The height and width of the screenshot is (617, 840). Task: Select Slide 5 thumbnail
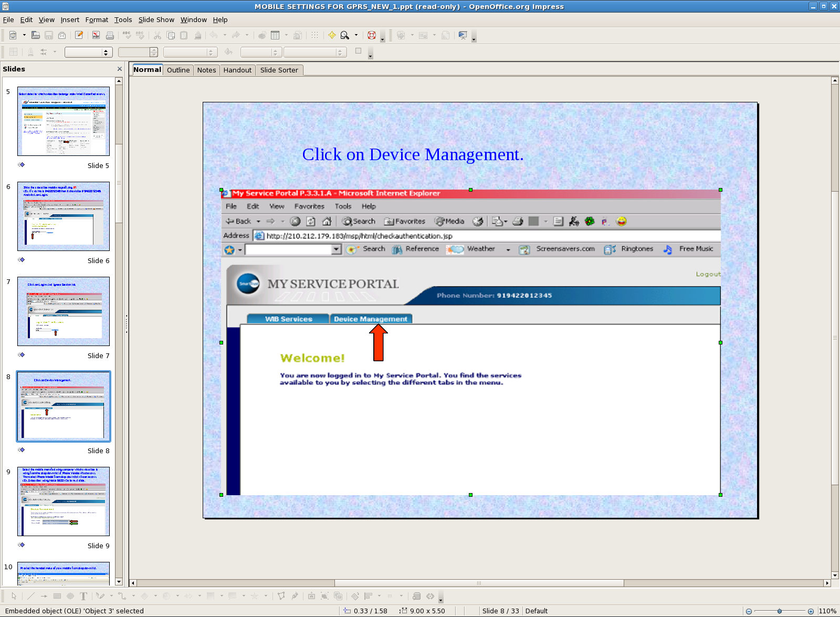(x=64, y=121)
